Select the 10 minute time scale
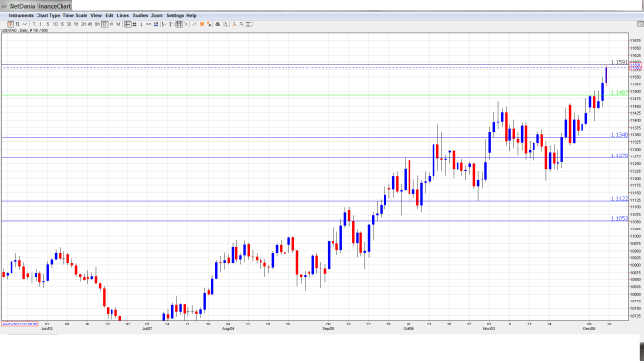 click(x=55, y=24)
